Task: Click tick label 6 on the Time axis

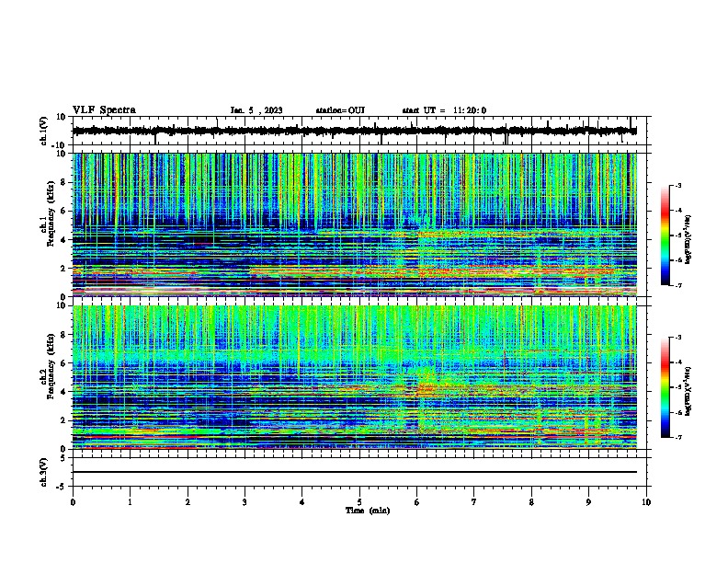Action: click(417, 502)
